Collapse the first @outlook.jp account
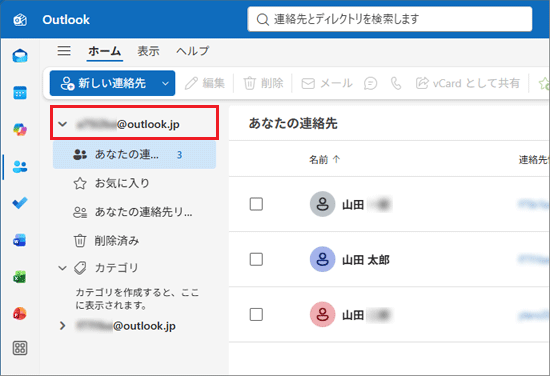Viewport: 550px width, 376px height. (x=62, y=124)
